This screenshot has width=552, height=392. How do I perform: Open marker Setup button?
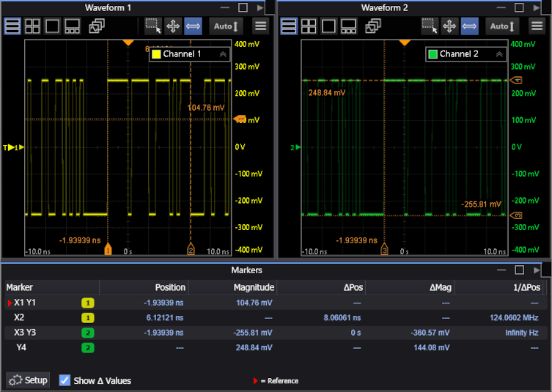pyautogui.click(x=28, y=380)
